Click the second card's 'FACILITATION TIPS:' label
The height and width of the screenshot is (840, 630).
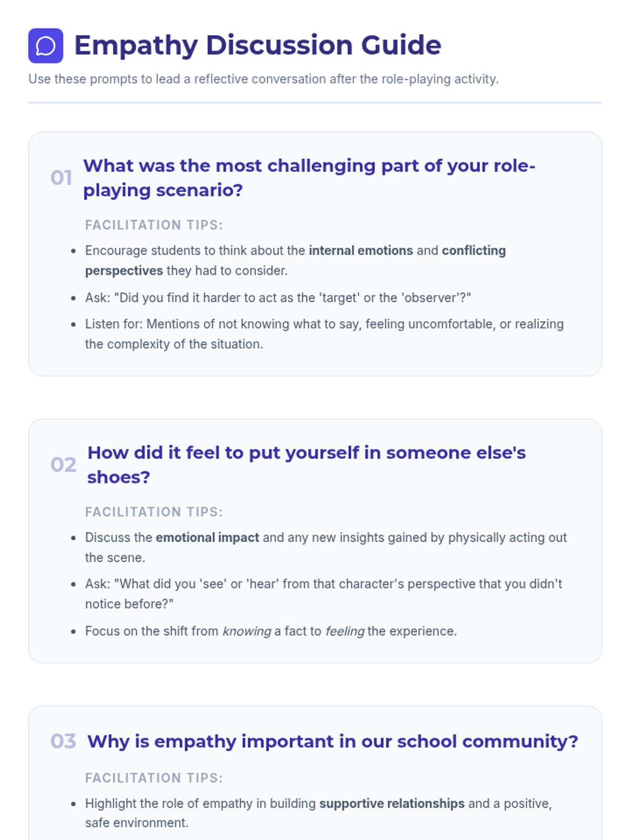pos(154,512)
